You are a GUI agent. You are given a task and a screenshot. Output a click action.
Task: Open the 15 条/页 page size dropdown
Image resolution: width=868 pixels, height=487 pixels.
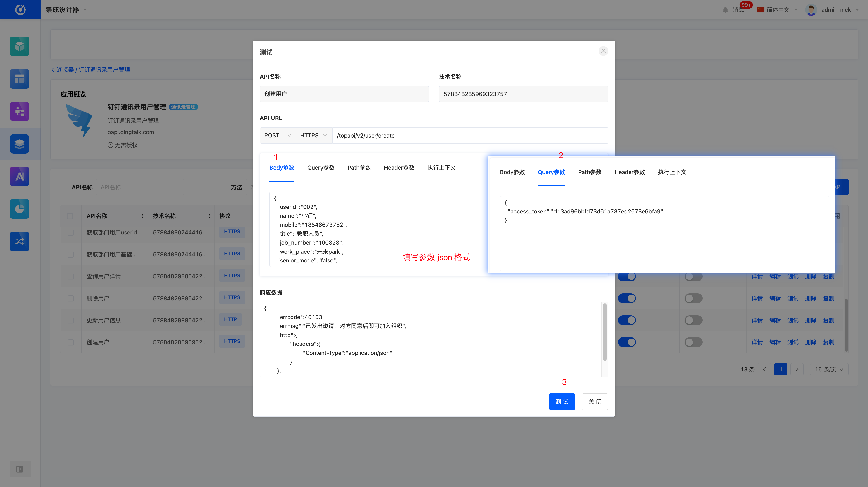click(829, 370)
